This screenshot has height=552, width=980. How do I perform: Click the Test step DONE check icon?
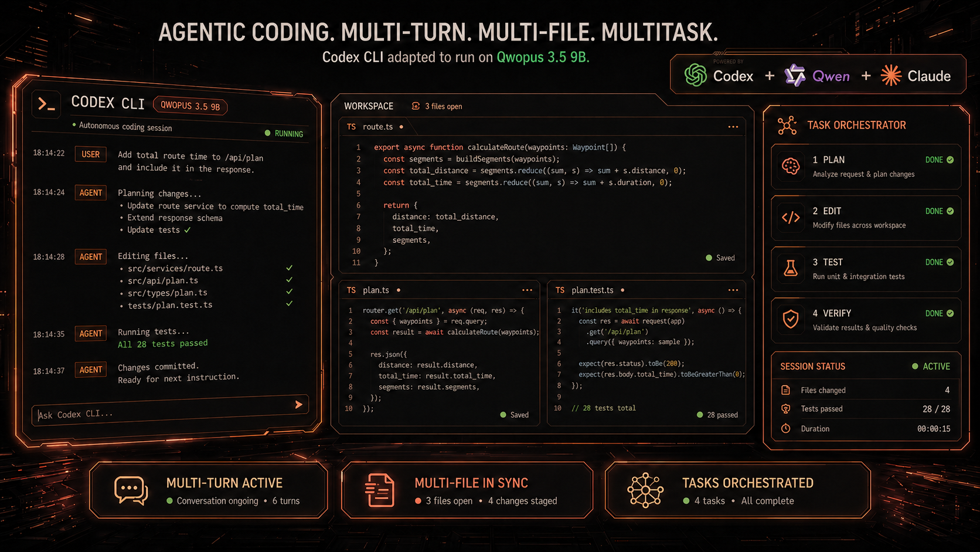click(x=950, y=262)
